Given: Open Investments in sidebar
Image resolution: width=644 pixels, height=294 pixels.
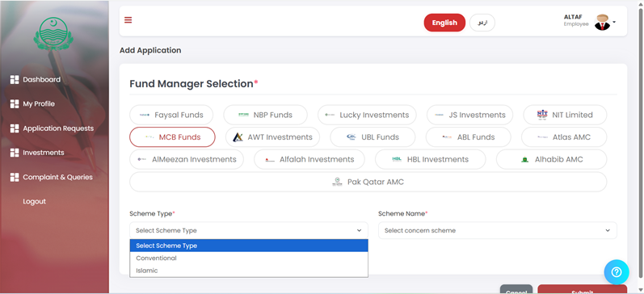Looking at the screenshot, I should click(44, 153).
